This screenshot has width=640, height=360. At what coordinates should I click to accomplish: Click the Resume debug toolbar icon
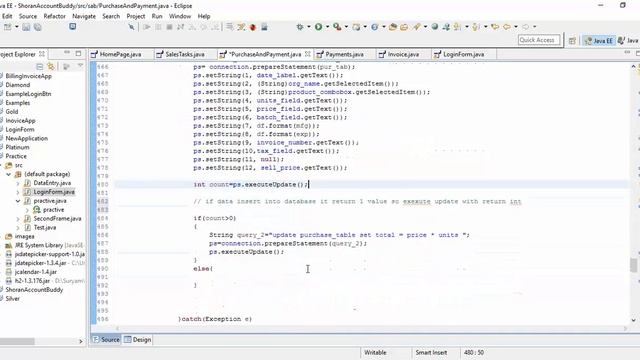(147, 27)
